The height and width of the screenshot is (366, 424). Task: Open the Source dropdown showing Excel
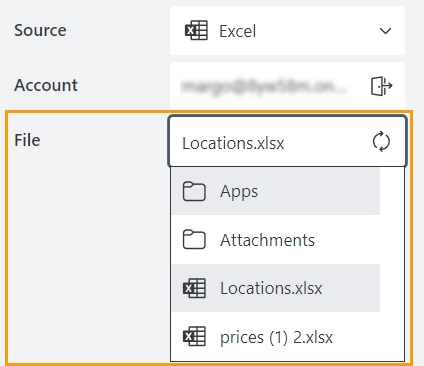pos(287,31)
